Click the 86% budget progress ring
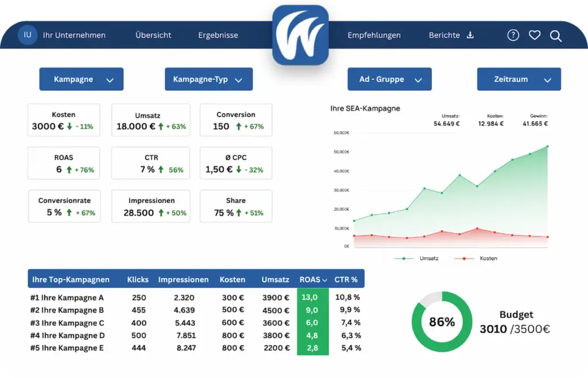Image resolution: width=588 pixels, height=378 pixels. [x=442, y=322]
